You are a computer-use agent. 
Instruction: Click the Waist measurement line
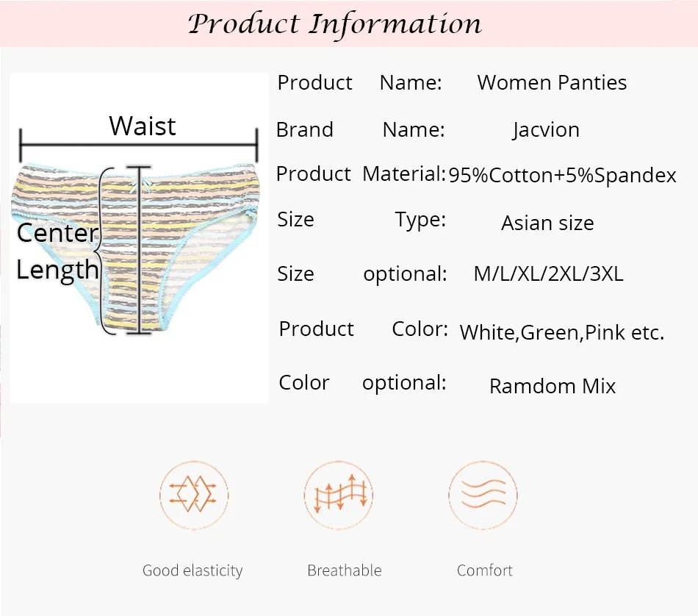[138, 145]
